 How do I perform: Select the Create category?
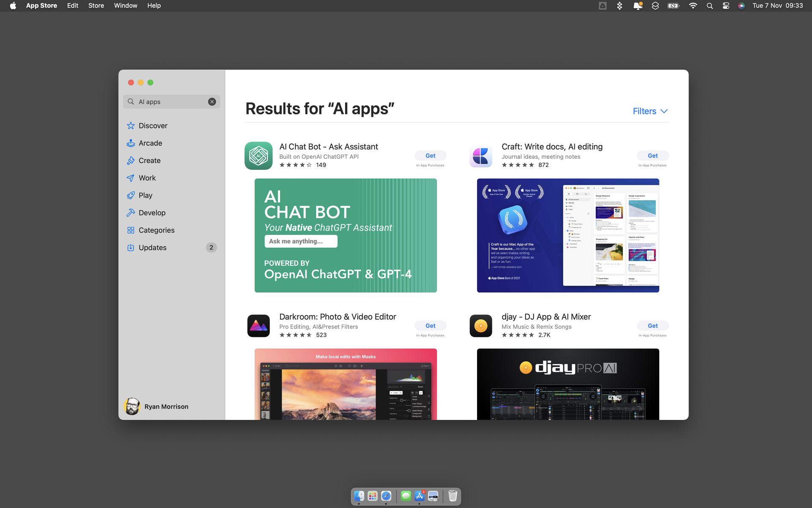tap(149, 160)
